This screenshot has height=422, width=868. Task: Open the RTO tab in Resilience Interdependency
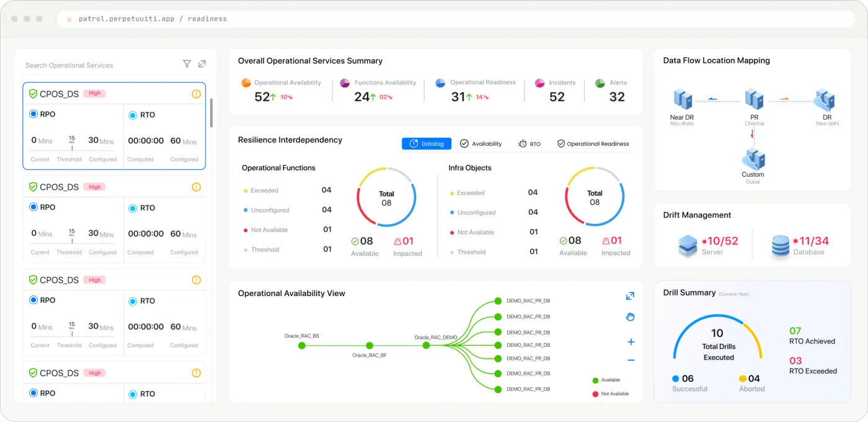pyautogui.click(x=529, y=143)
